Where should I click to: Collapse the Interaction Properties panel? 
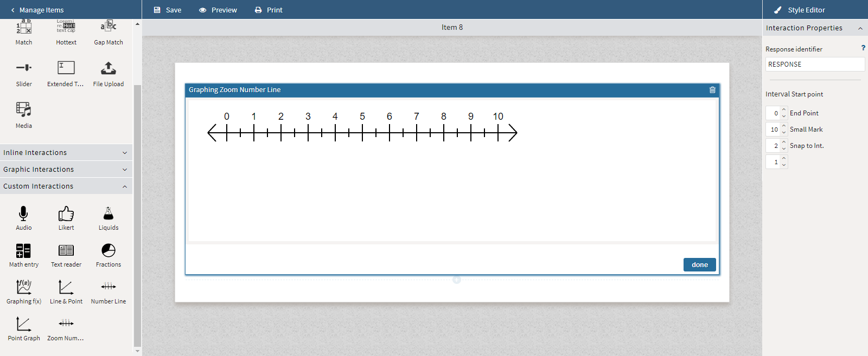(x=860, y=28)
